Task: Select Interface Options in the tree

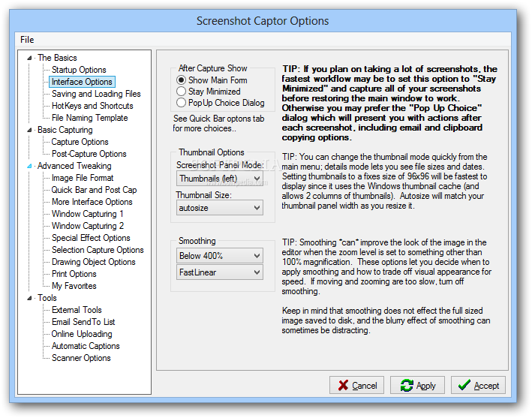Action: pos(82,82)
